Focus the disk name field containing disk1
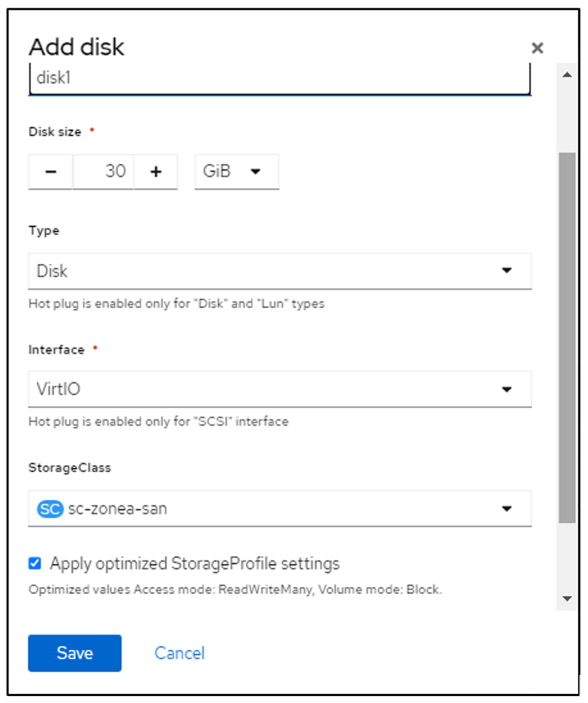This screenshot has width=588, height=703. (x=279, y=79)
